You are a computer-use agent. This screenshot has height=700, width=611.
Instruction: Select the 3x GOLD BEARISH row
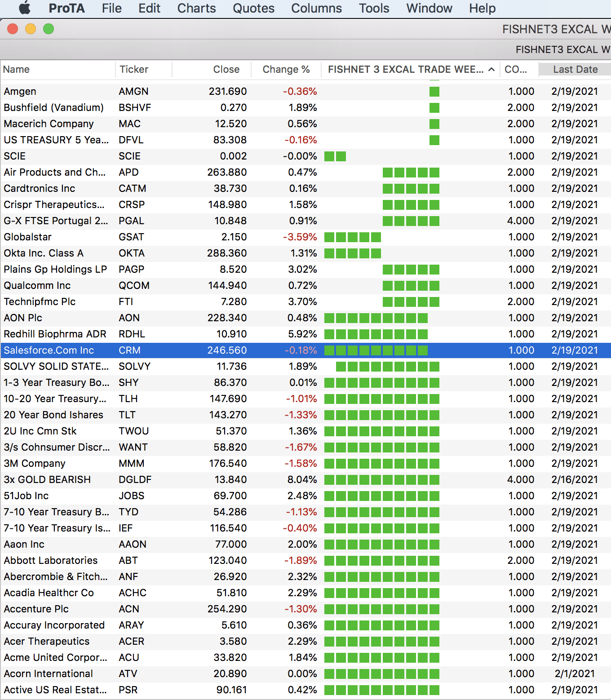[x=305, y=480]
